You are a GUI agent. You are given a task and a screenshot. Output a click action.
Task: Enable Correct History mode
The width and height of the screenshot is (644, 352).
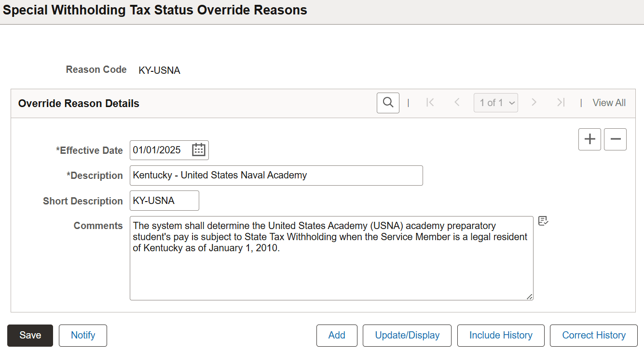click(593, 335)
